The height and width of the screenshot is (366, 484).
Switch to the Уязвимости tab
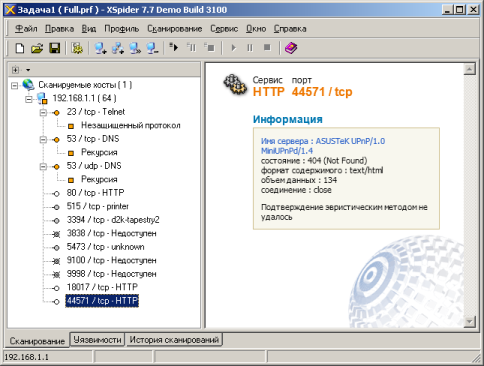point(97,340)
